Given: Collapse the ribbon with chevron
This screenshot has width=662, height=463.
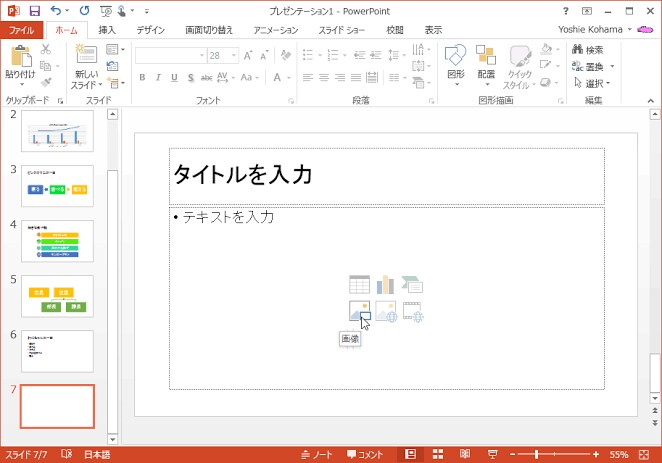Looking at the screenshot, I should coord(651,100).
